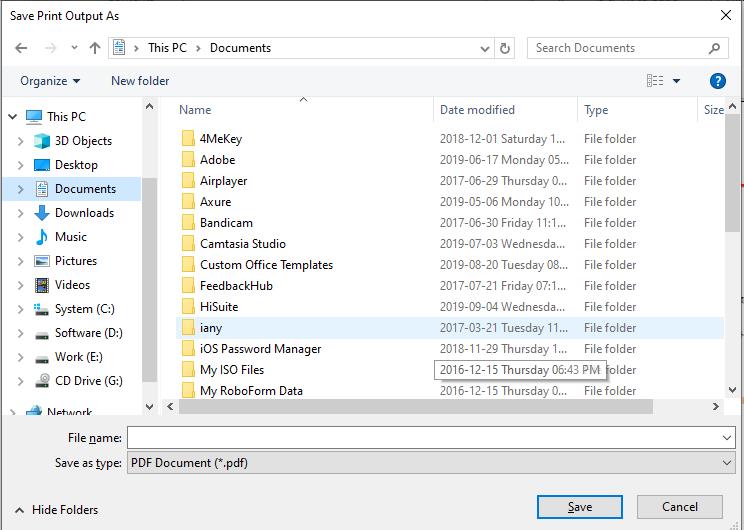Click the Music icon in navigation pane
This screenshot has height=530, width=744.
(x=42, y=237)
